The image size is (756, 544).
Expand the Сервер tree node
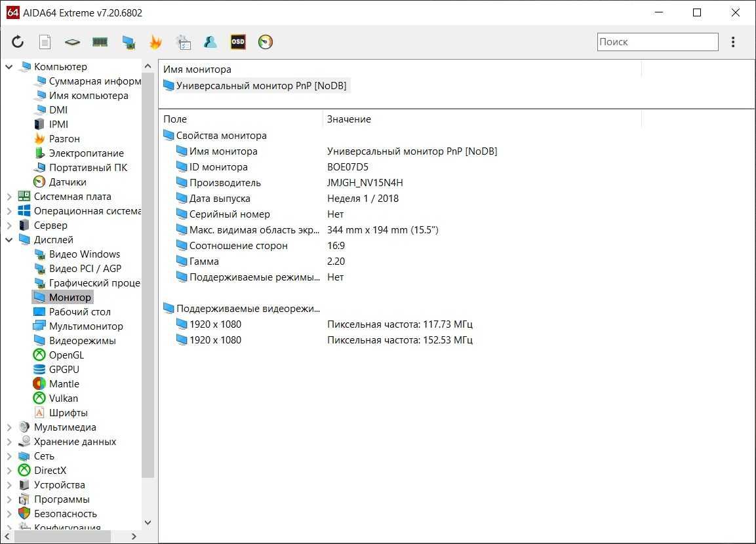tap(9, 225)
